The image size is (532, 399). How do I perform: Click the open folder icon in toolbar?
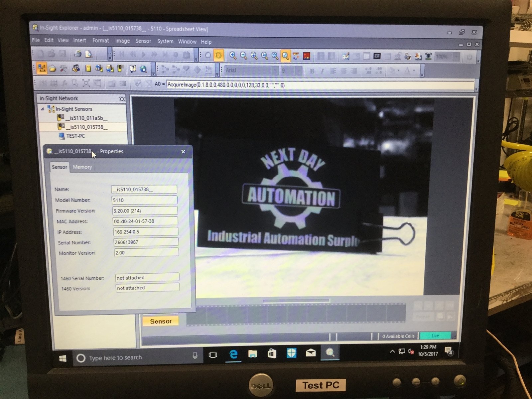pyautogui.click(x=52, y=68)
